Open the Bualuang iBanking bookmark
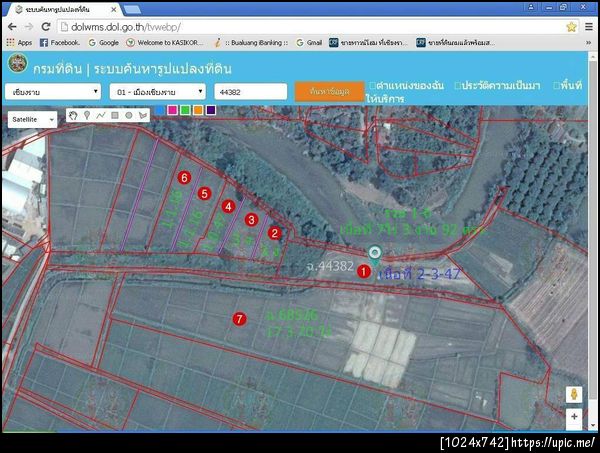600x453 pixels. (251, 42)
